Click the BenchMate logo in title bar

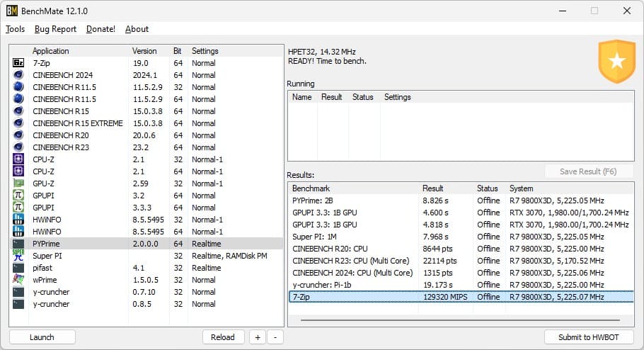coord(12,11)
